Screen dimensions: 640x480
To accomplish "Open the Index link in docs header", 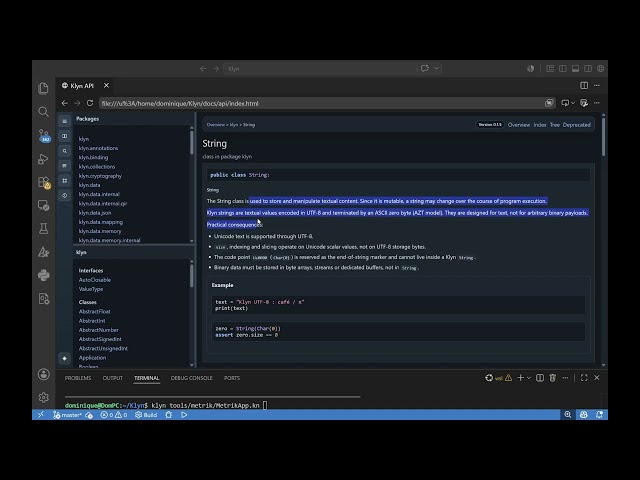I will coord(540,125).
